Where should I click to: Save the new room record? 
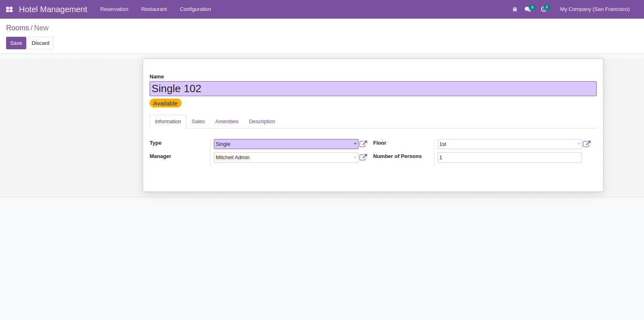coord(16,43)
